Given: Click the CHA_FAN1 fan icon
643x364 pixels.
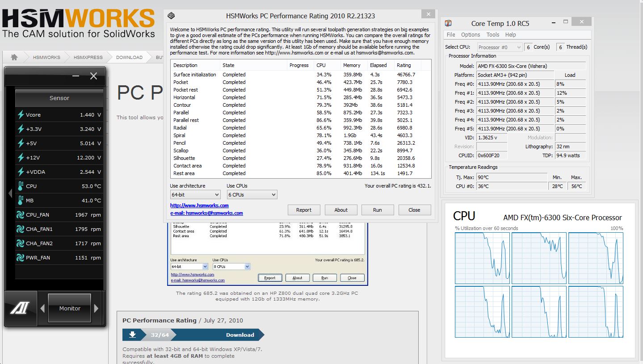Looking at the screenshot, I should point(21,229).
